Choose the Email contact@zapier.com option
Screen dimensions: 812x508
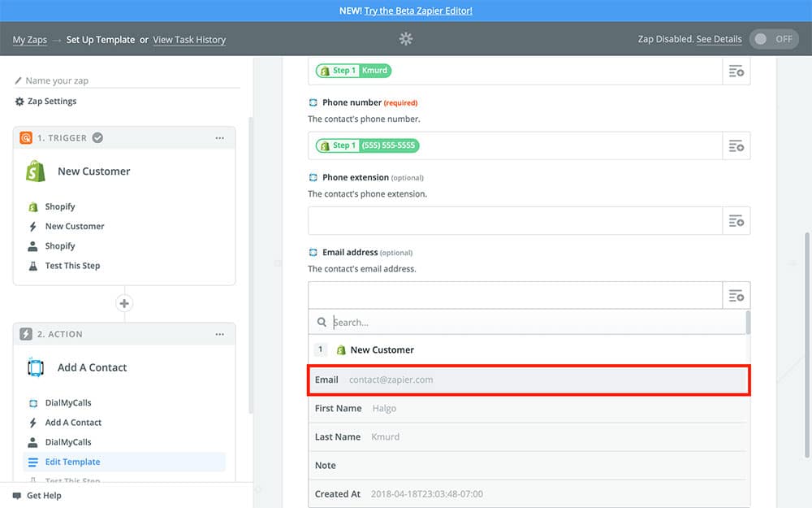pos(529,380)
